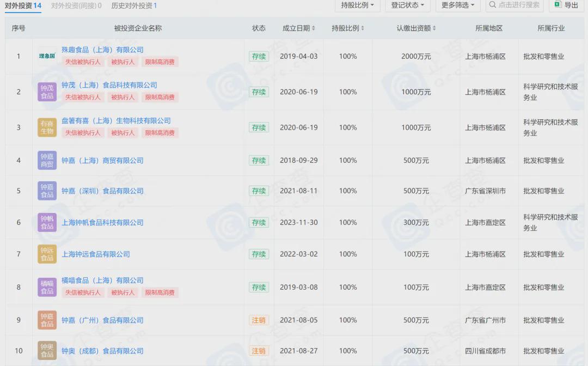Click the 钟奥食品 logo icon
Screen dimensions: 588x366
click(47, 351)
